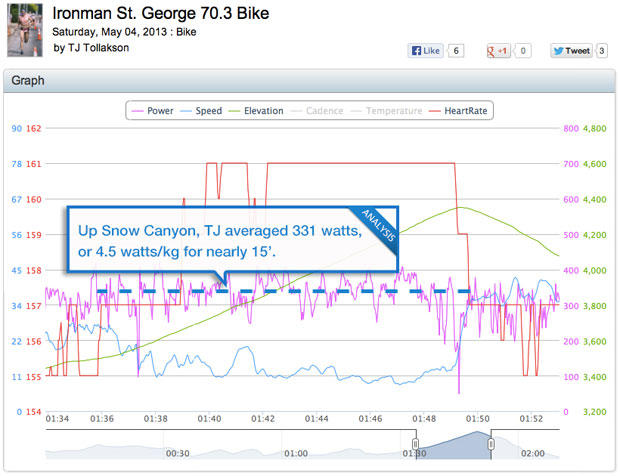Click the left range navigator handle
620x476 pixels.
pos(415,444)
